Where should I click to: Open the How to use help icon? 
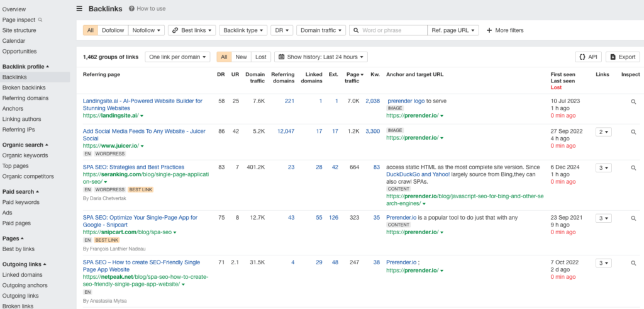131,8
